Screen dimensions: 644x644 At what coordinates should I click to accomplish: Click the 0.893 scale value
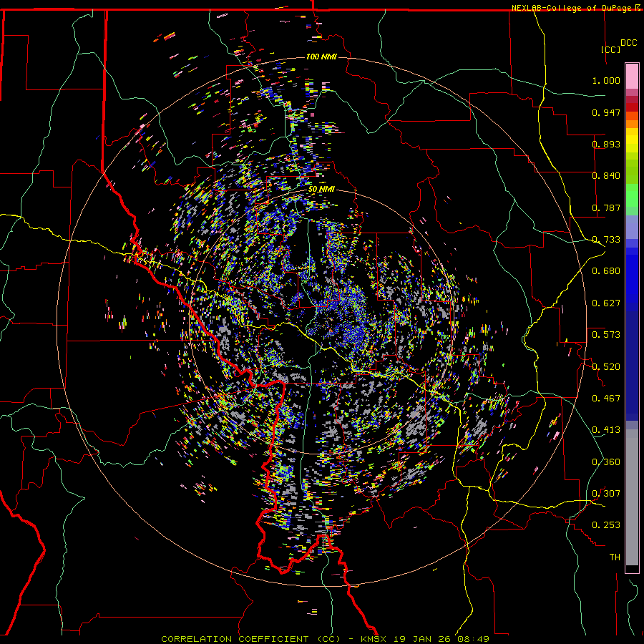tap(606, 144)
